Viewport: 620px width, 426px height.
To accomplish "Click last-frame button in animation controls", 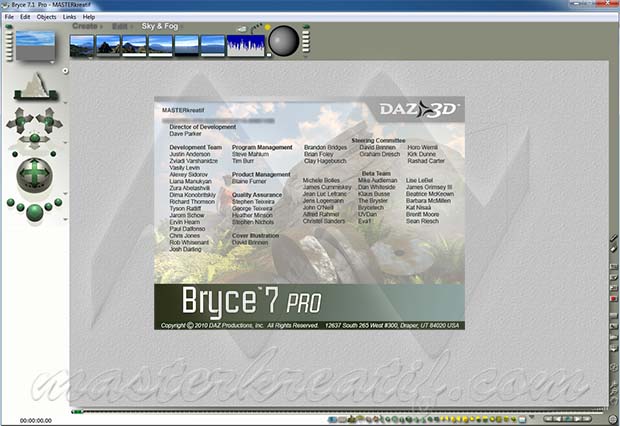I will click(586, 418).
